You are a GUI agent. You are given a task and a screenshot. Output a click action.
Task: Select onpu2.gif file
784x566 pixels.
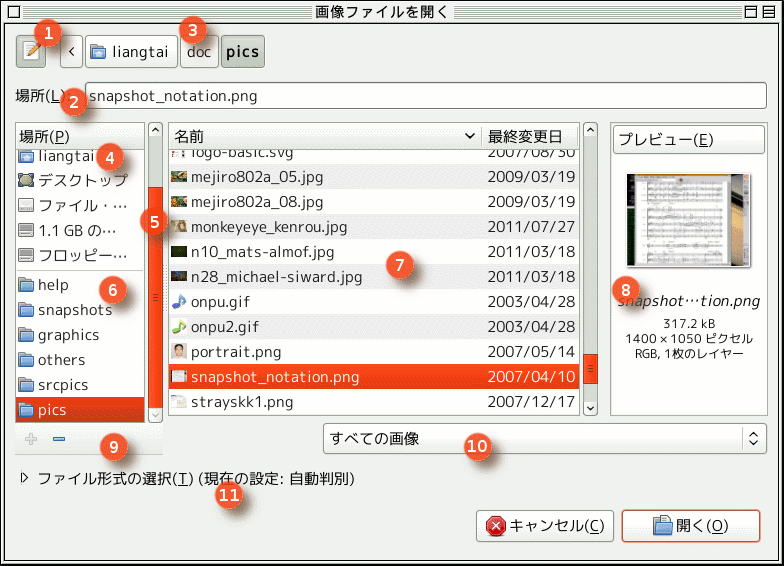(x=374, y=326)
